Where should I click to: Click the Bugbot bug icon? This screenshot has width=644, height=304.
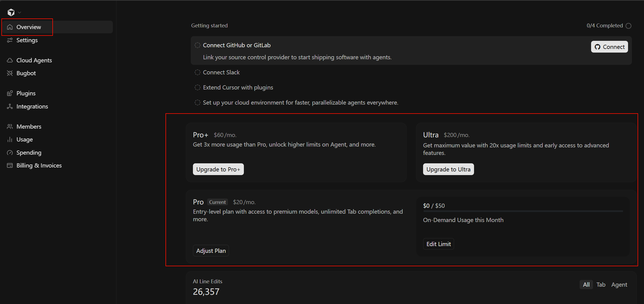[10, 73]
